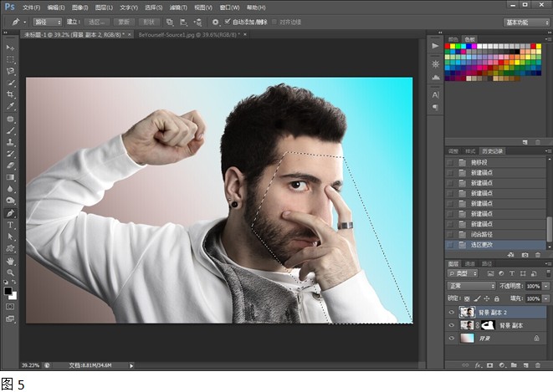Open 图像(I) menu
The width and height of the screenshot is (553, 392).
click(x=79, y=8)
